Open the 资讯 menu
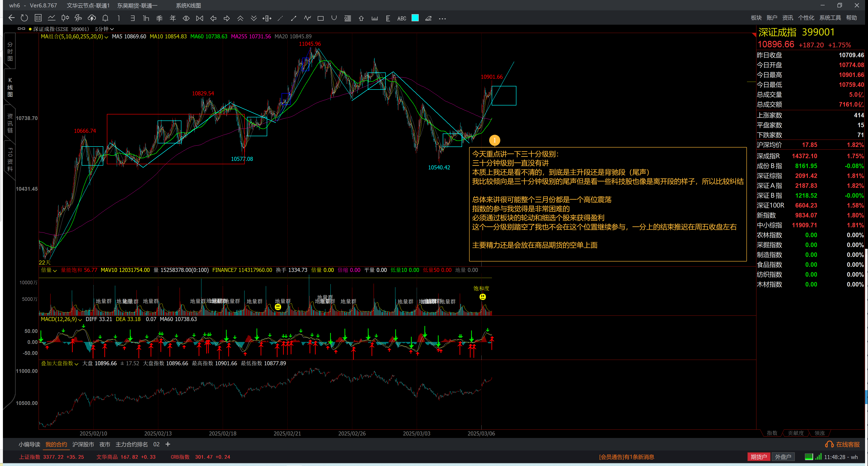 click(787, 18)
